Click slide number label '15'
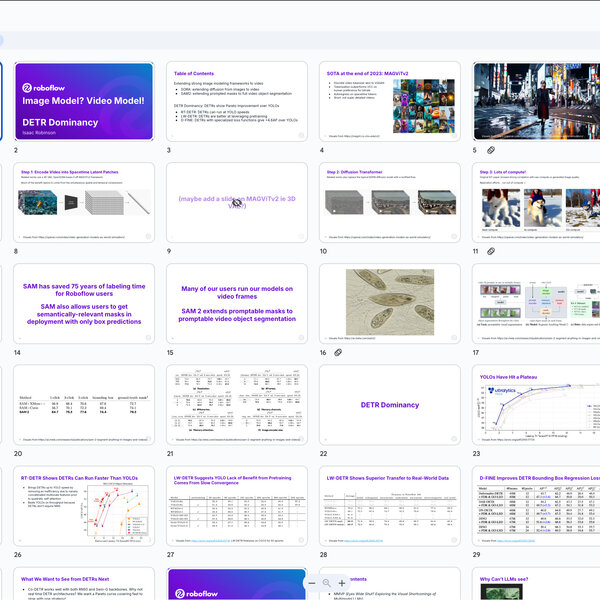The image size is (600, 600). [x=170, y=352]
